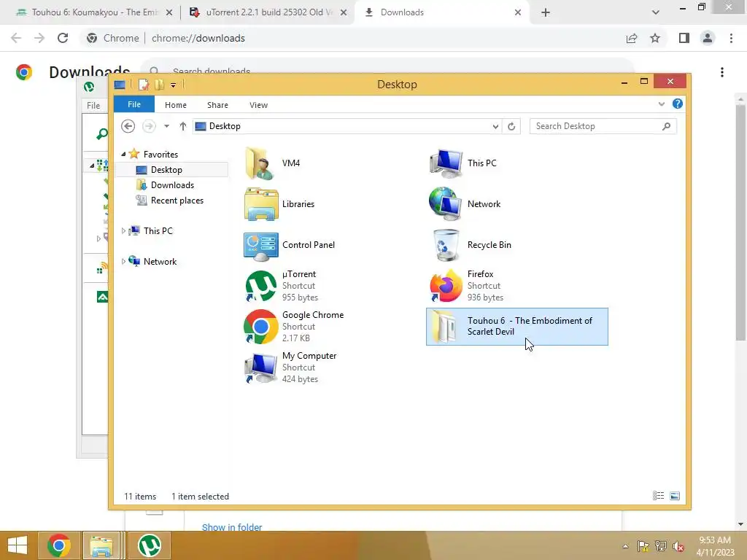Image resolution: width=747 pixels, height=560 pixels.
Task: Open Explorer help question mark icon
Action: 678,104
